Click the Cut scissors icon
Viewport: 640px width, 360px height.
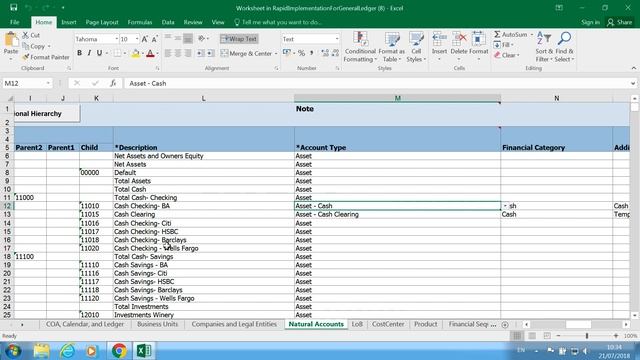tap(26, 36)
